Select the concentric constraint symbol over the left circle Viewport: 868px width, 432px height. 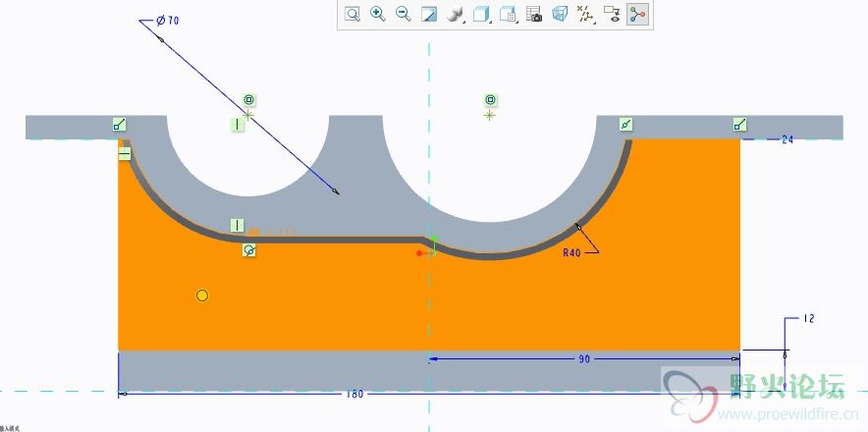[249, 100]
